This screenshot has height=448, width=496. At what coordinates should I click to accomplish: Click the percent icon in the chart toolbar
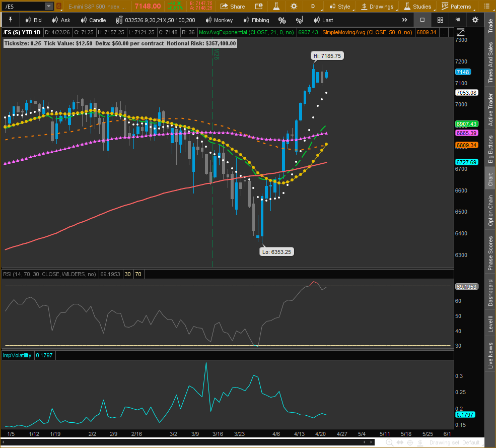(282, 20)
